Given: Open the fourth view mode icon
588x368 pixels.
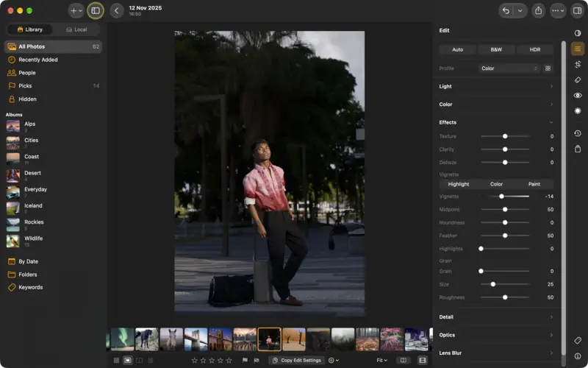Looking at the screenshot, I should coord(151,360).
